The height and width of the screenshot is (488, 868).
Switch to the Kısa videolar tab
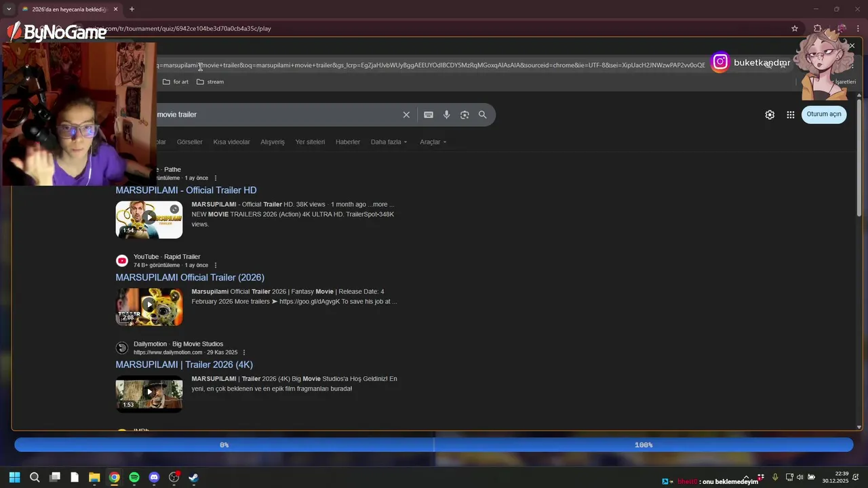pyautogui.click(x=232, y=142)
